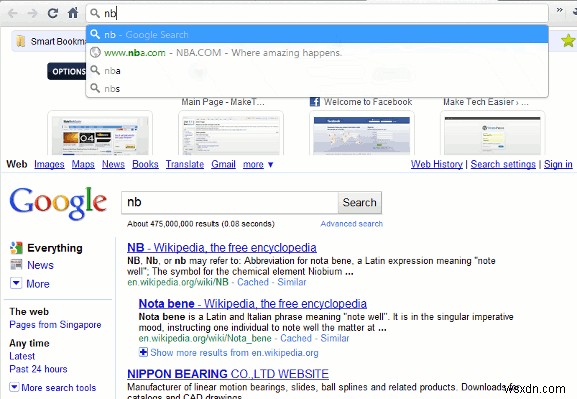
Task: Open Google Translate link
Action: pos(185,164)
